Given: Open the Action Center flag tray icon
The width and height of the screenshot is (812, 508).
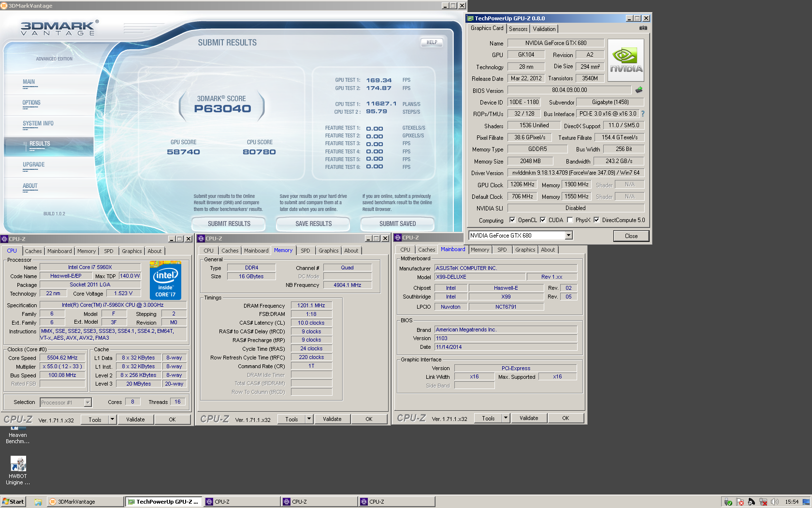Looking at the screenshot, I should pos(739,502).
